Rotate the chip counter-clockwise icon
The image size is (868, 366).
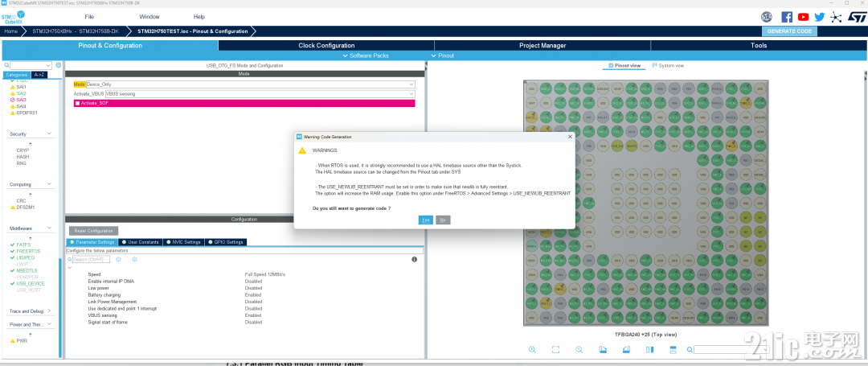pos(626,349)
